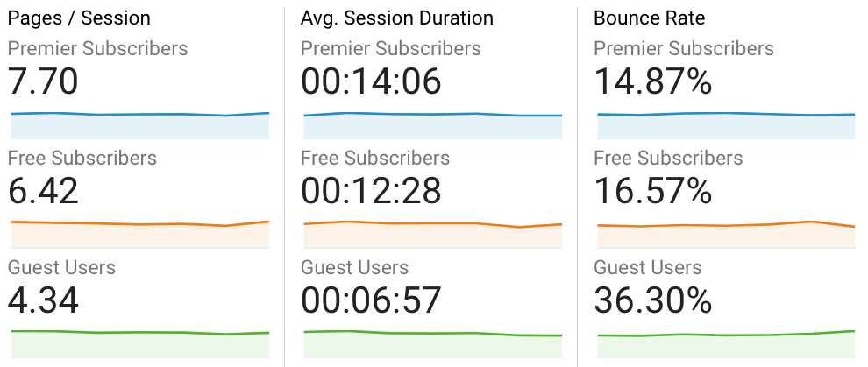Click the Avg. Session Duration header
The height and width of the screenshot is (367, 868).
pyautogui.click(x=396, y=18)
